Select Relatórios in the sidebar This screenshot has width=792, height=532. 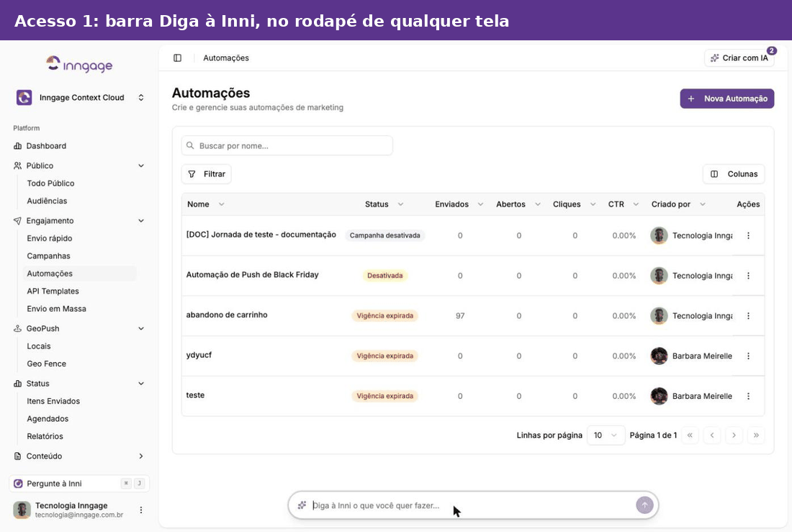tap(45, 436)
